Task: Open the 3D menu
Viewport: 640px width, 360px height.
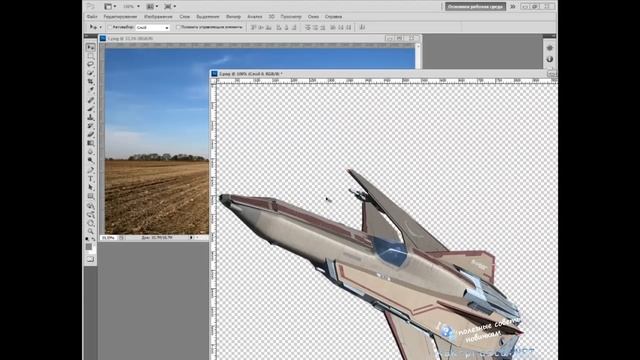Action: (271, 17)
